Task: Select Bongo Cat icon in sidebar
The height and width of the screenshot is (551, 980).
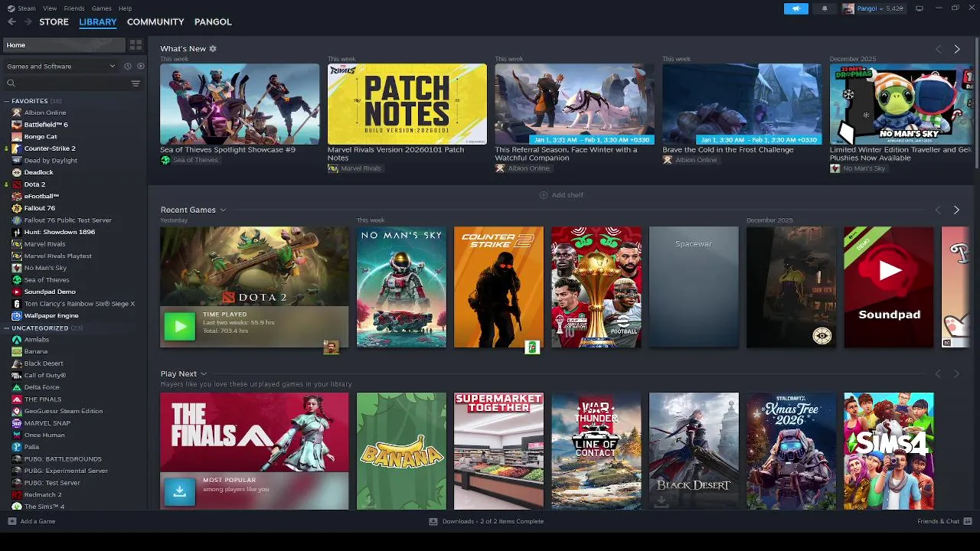Action: (17, 136)
